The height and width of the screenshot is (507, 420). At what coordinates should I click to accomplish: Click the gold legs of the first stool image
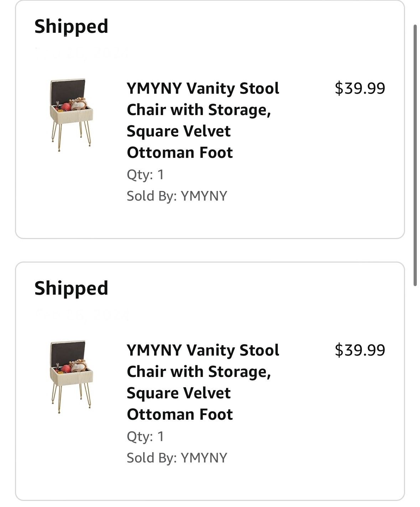pyautogui.click(x=71, y=135)
